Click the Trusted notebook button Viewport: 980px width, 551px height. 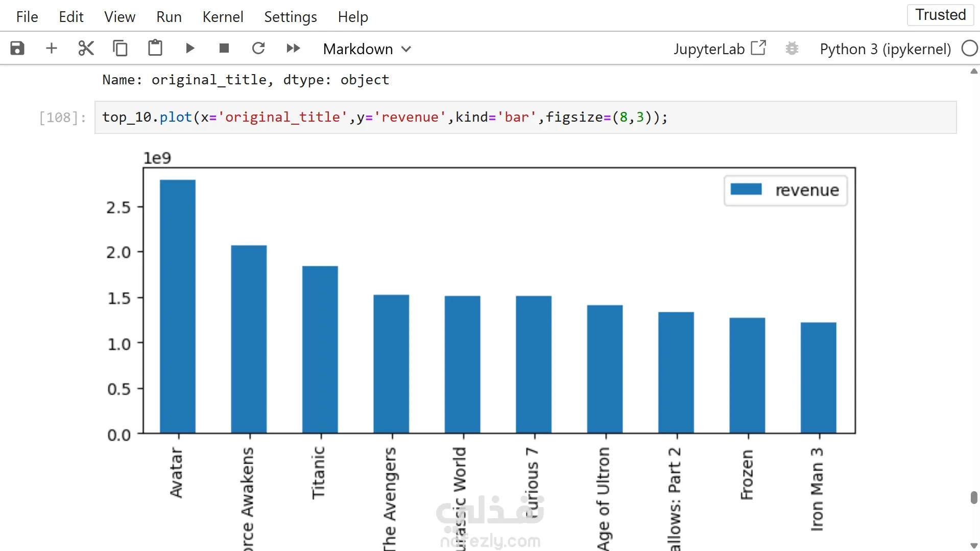pos(940,15)
